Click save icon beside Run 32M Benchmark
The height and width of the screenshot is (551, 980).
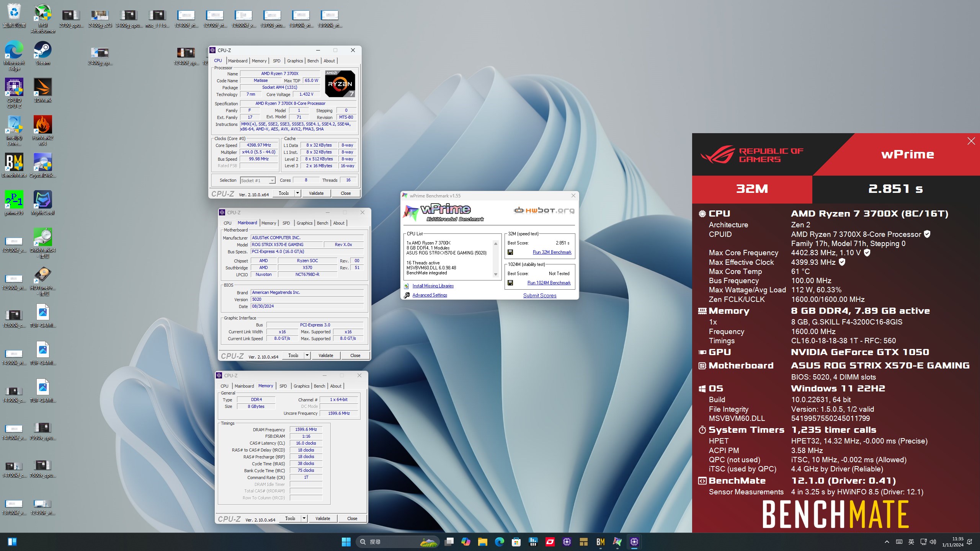tap(510, 252)
